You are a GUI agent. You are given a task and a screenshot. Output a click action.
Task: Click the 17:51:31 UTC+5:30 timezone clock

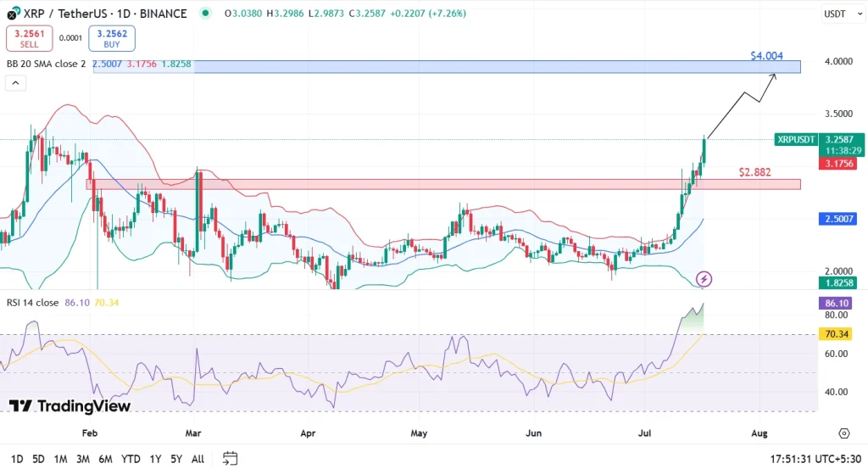(x=815, y=459)
